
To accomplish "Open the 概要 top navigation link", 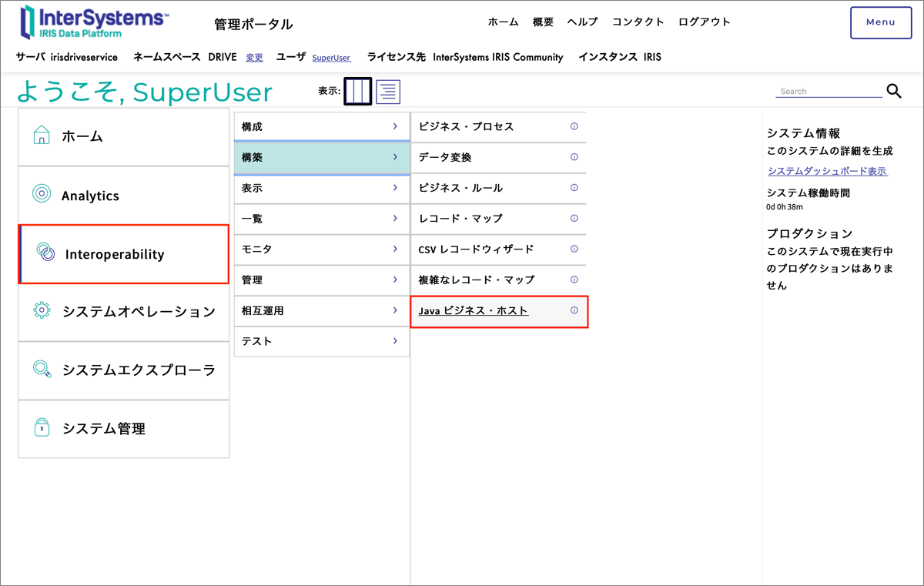I will tap(543, 22).
